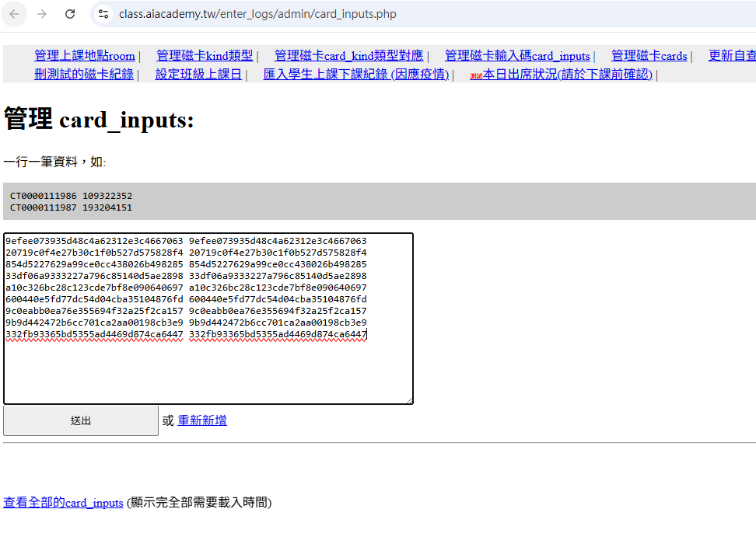The width and height of the screenshot is (756, 551).
Task: Reload the current page
Action: pos(70,14)
